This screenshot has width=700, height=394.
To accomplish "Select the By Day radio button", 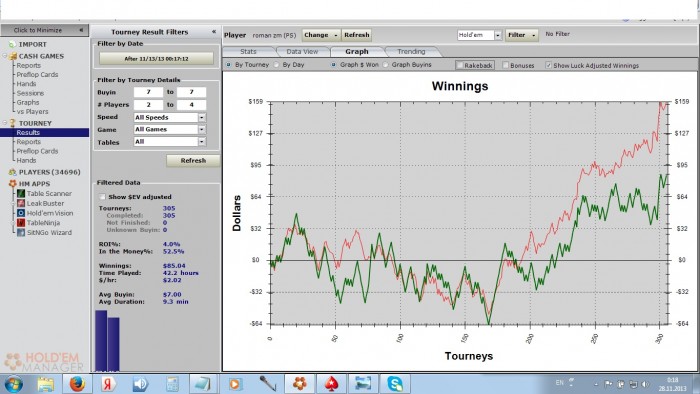I will 276,65.
